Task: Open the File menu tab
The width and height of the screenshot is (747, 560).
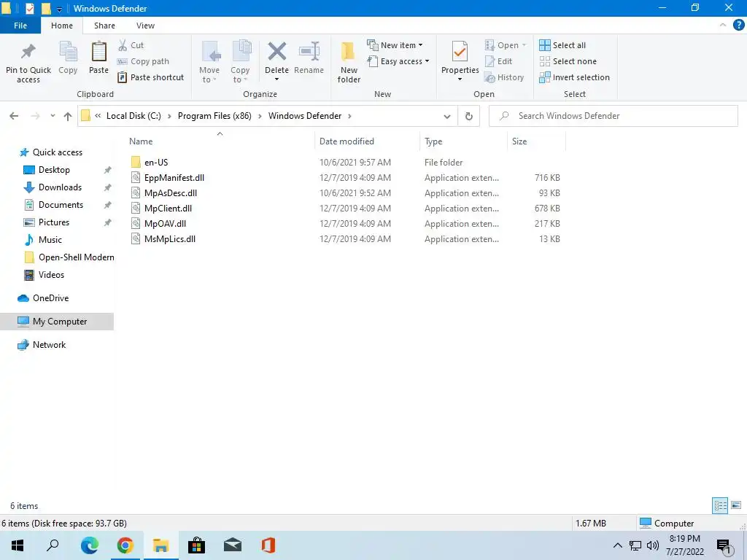Action: coord(20,26)
